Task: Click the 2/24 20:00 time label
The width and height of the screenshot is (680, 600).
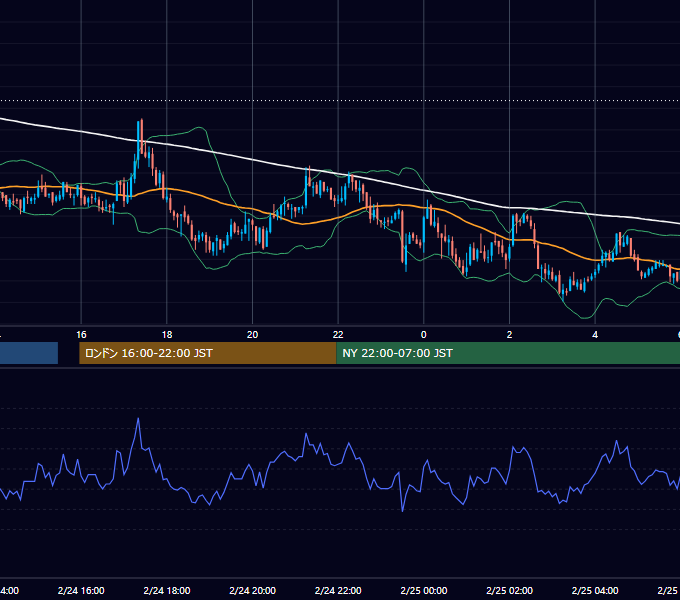Action: [252, 590]
